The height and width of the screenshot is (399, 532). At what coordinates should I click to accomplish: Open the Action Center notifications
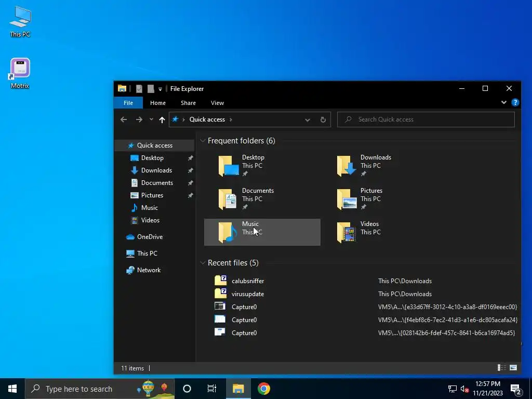click(x=516, y=389)
